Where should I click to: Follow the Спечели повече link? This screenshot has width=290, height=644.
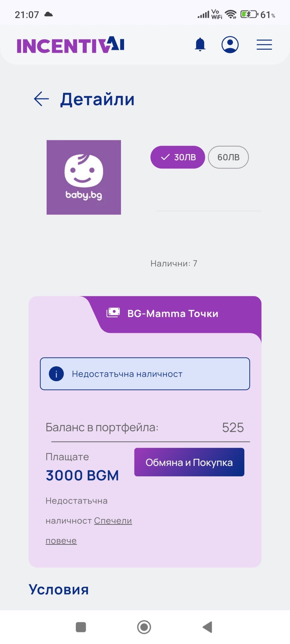coord(113,521)
